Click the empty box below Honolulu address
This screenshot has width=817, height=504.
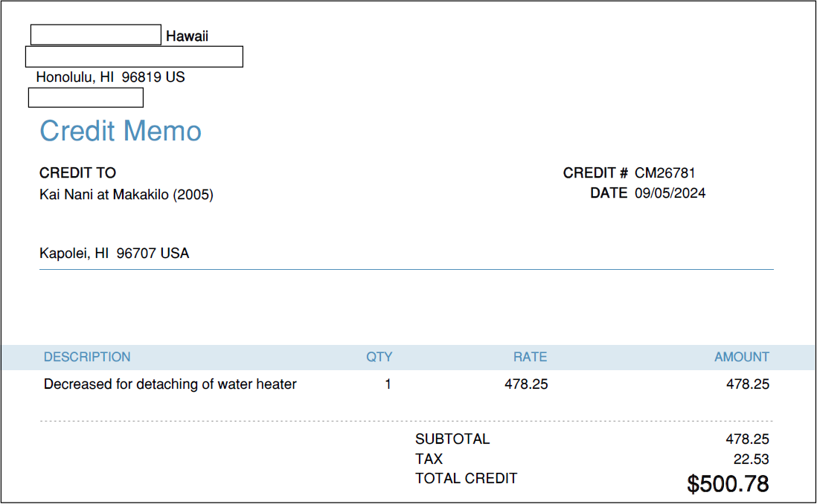tap(86, 97)
